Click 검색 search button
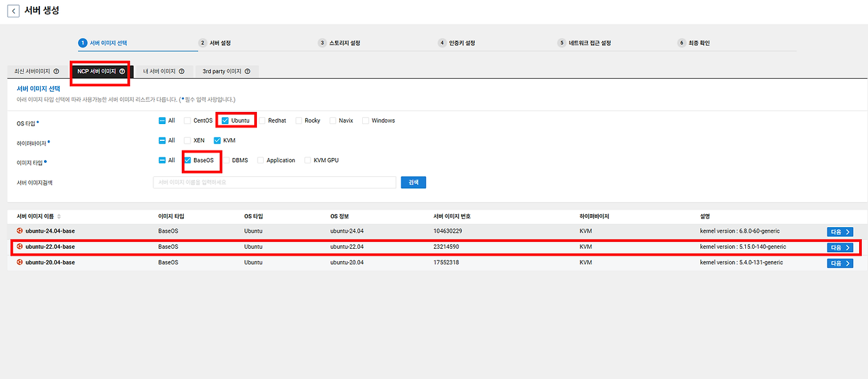The width and height of the screenshot is (868, 379). (x=414, y=182)
